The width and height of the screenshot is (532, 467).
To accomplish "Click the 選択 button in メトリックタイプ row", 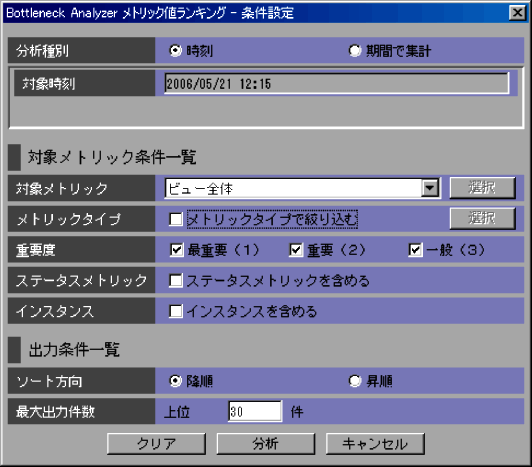I will point(482,218).
